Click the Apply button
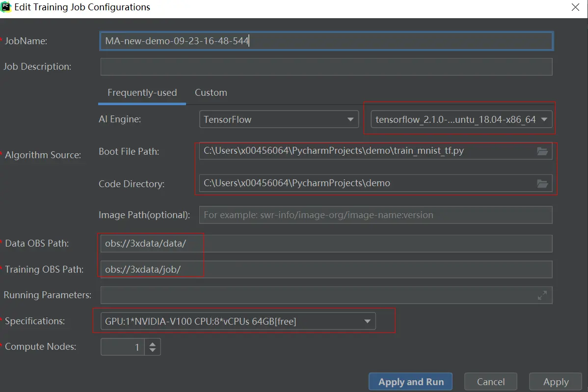588x392 pixels. pos(556,382)
